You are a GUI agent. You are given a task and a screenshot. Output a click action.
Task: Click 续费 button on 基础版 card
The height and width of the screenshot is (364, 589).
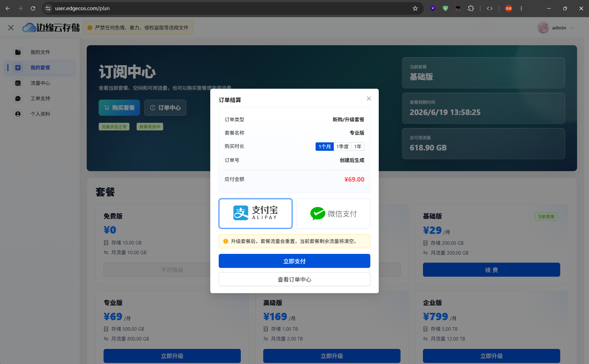(x=491, y=270)
